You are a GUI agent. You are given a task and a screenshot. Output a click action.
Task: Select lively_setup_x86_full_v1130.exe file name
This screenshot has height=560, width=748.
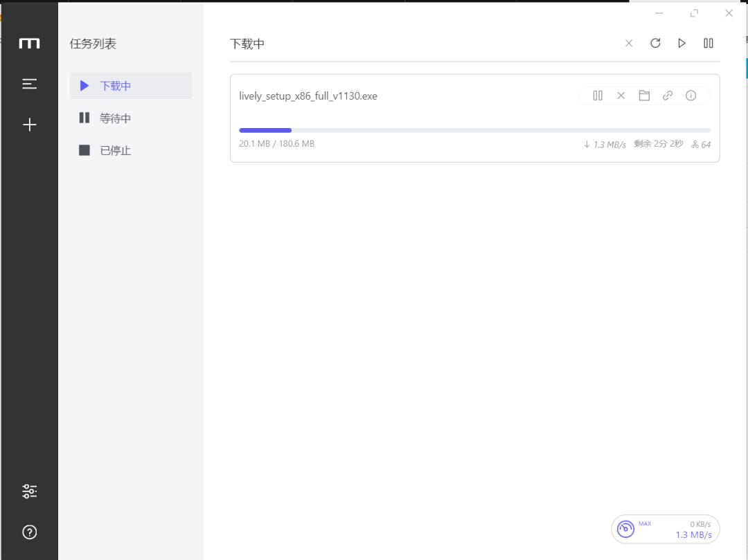308,96
